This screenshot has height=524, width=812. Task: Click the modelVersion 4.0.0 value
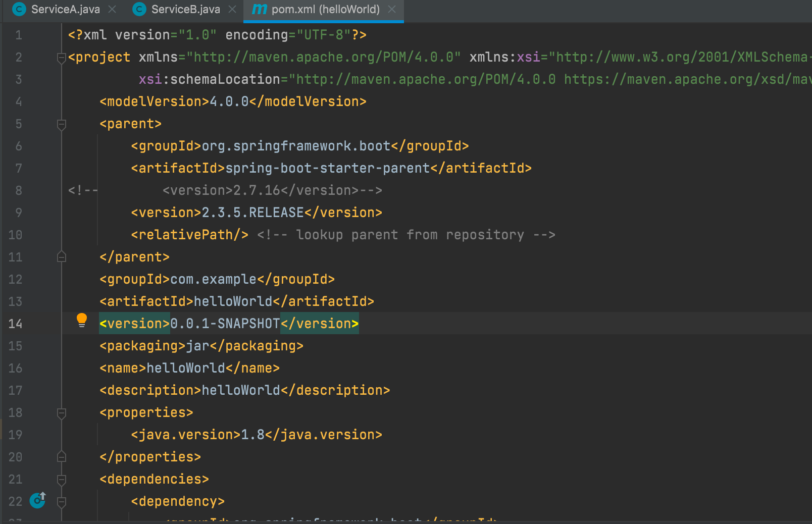(x=229, y=102)
